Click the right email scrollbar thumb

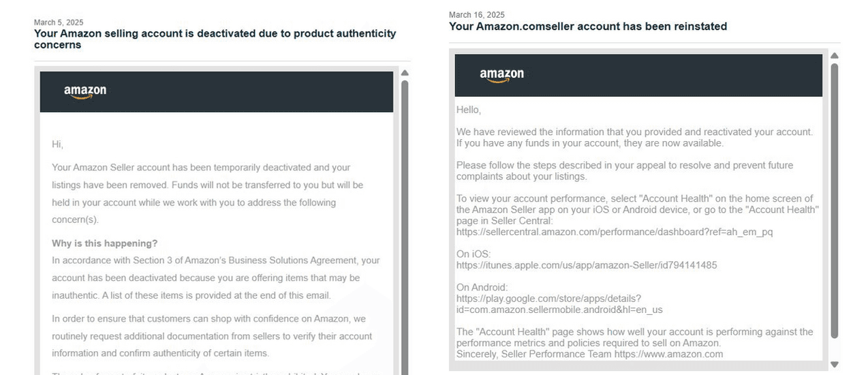(835, 198)
